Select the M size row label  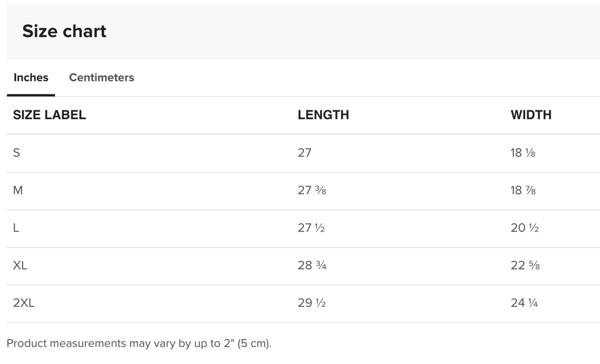point(18,190)
